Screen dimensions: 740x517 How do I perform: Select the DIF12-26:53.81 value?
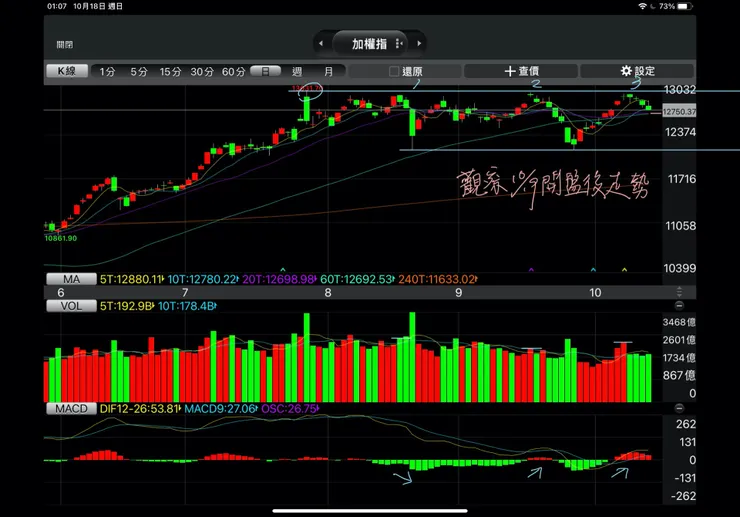pyautogui.click(x=140, y=408)
